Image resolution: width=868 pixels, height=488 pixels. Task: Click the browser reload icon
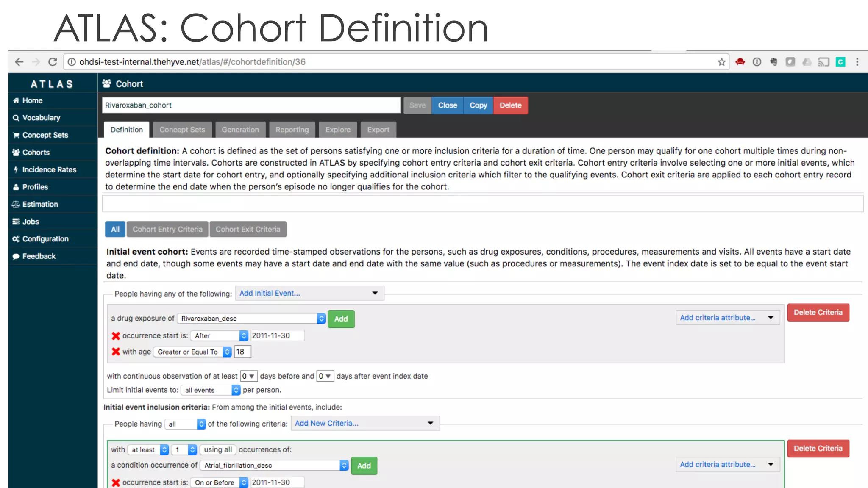[53, 62]
